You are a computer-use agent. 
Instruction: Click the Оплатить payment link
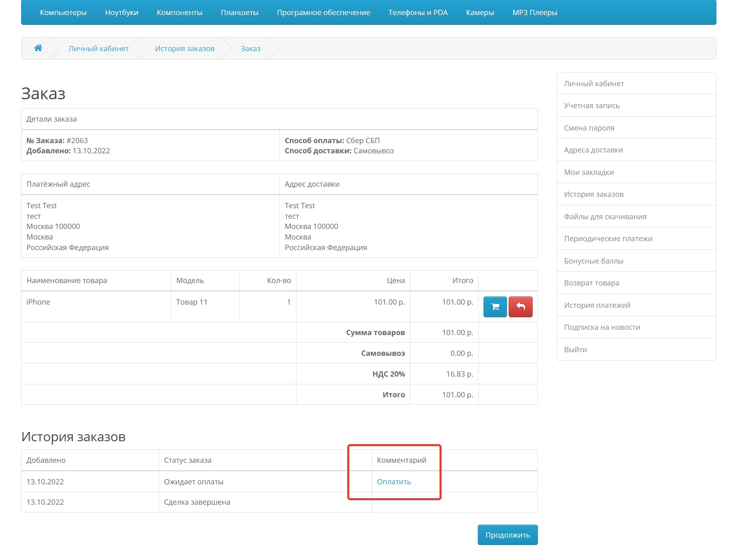tap(394, 482)
